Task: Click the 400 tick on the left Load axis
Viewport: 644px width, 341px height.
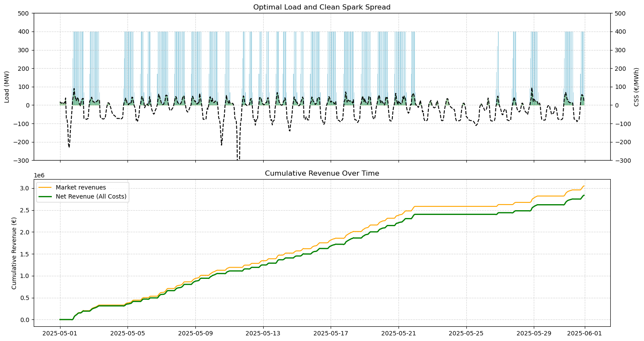Action: click(24, 32)
